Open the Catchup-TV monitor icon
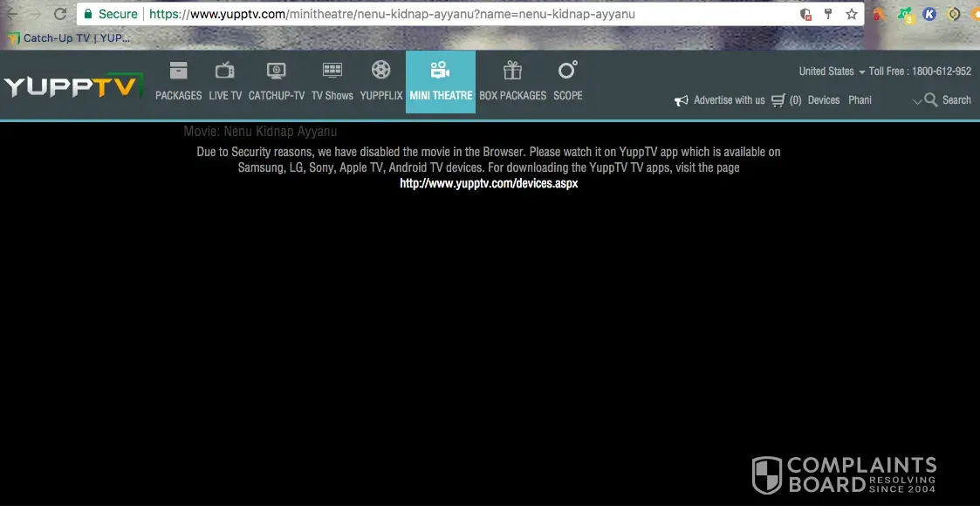Image resolution: width=980 pixels, height=512 pixels. click(x=277, y=70)
